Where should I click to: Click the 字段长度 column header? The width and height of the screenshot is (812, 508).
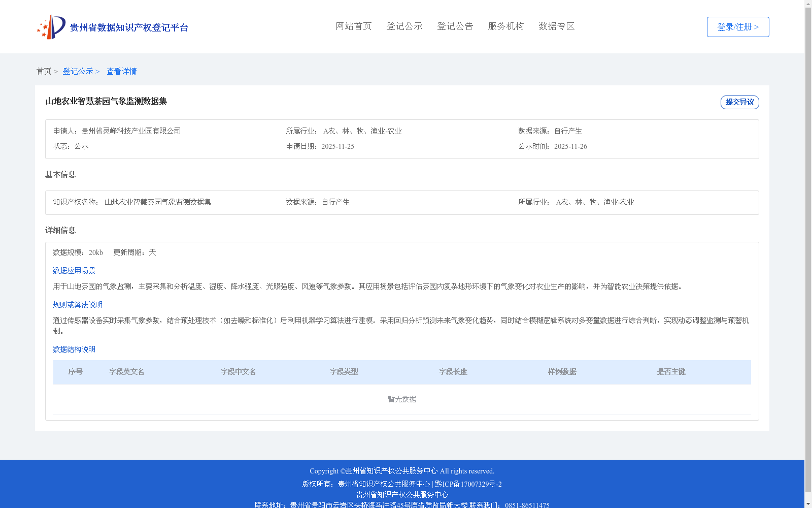[453, 372]
